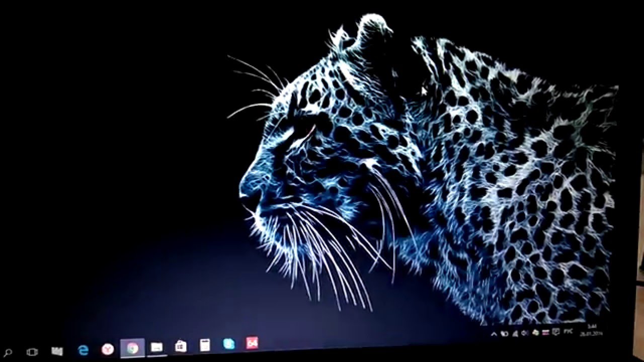This screenshot has height=362, width=644.
Task: Open the volume speaker tray icon
Action: click(525, 333)
